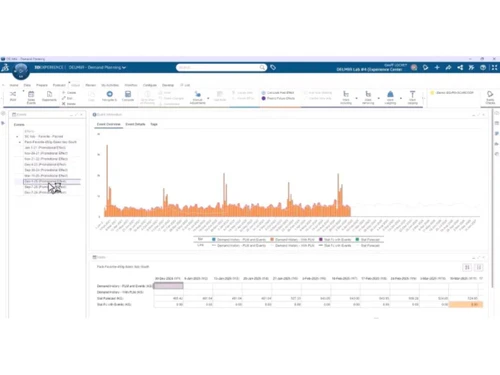Toggle the fullscreen expand icon
Image resolution: width=500 pixels, height=375 pixels.
pyautogui.click(x=494, y=68)
